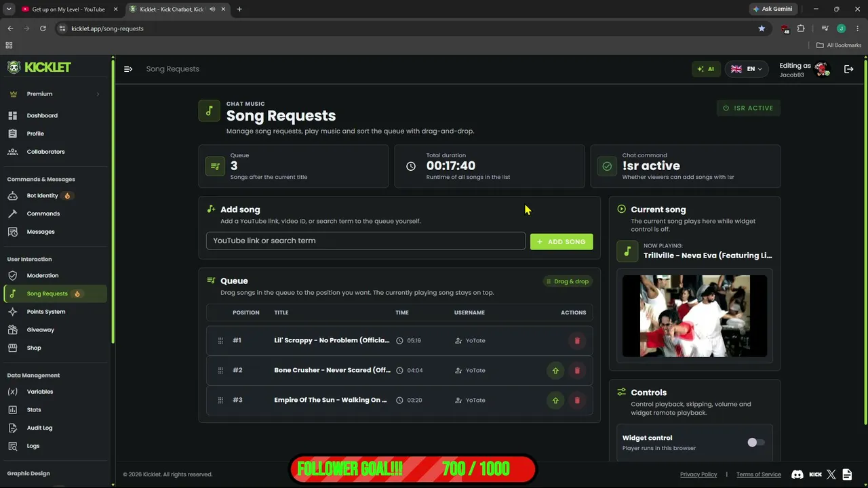Open Giveaway in the sidebar
868x488 pixels.
coord(54,330)
